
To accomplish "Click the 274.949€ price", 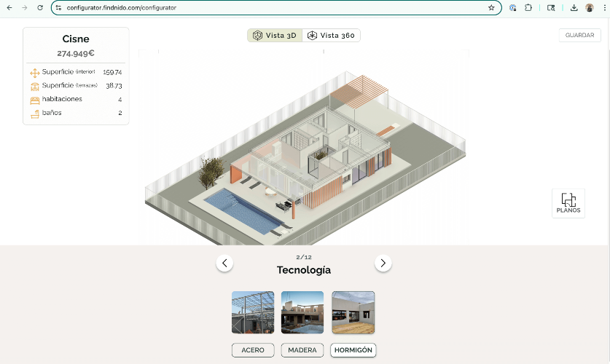I will tap(76, 53).
